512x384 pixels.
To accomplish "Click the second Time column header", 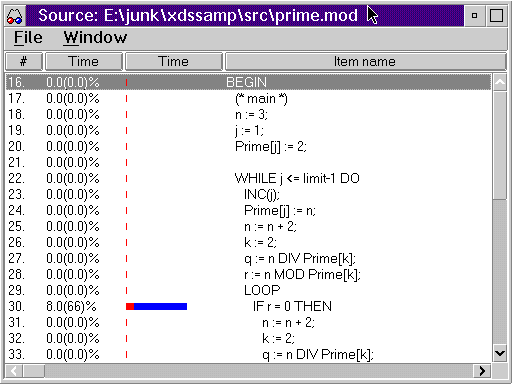I will point(174,61).
